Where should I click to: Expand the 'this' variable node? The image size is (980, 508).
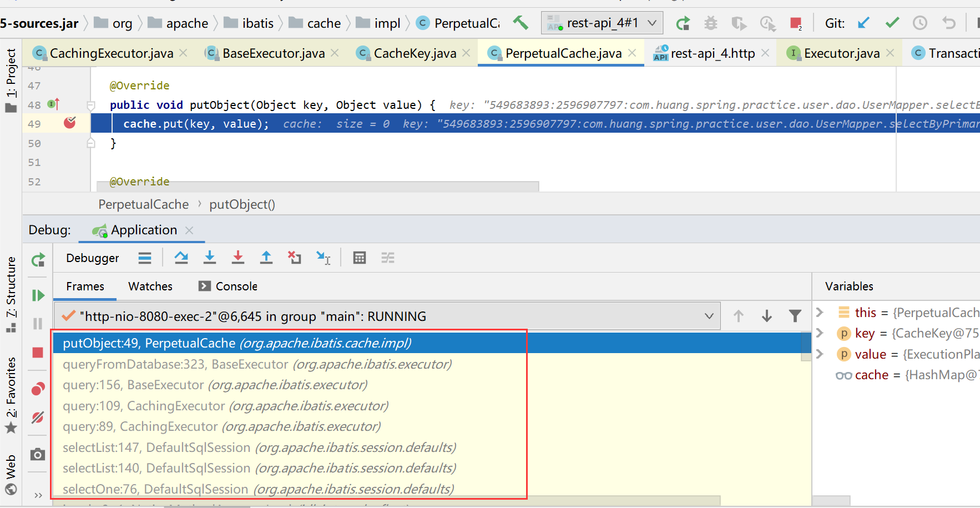click(820, 312)
